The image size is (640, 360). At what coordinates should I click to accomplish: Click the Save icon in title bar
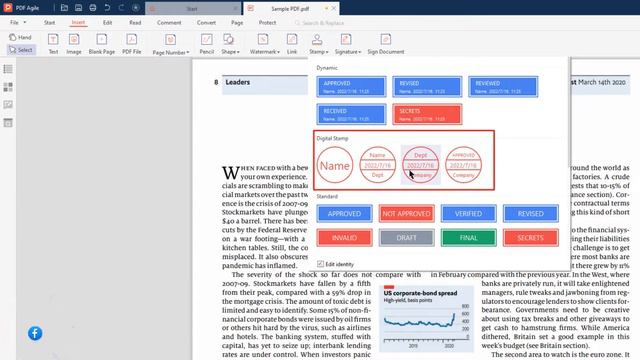pos(78,8)
